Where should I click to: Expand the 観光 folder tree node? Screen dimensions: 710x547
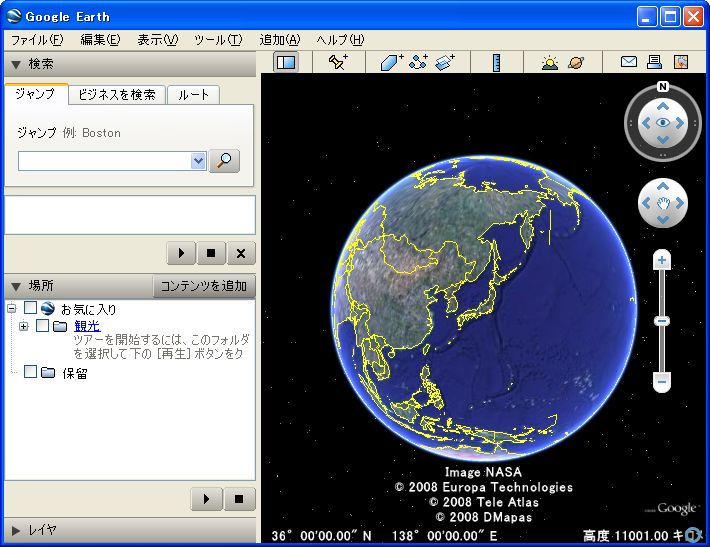(24, 326)
